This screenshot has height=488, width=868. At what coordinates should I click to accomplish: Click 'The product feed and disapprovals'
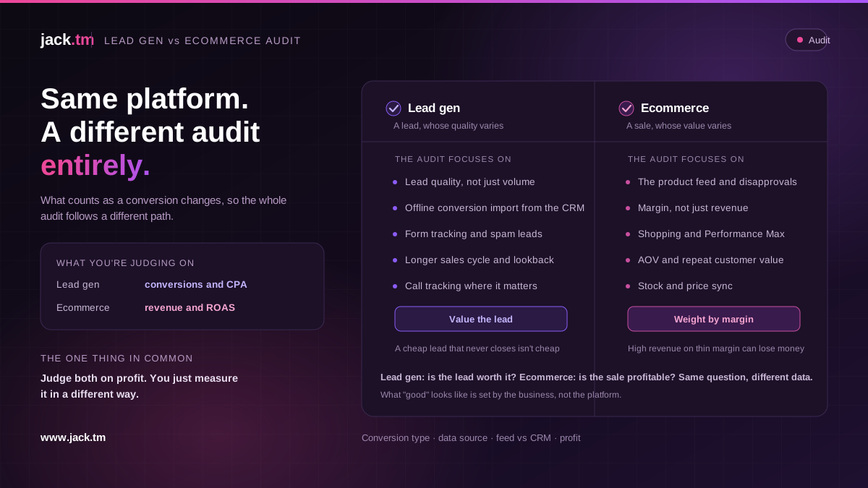click(x=718, y=182)
